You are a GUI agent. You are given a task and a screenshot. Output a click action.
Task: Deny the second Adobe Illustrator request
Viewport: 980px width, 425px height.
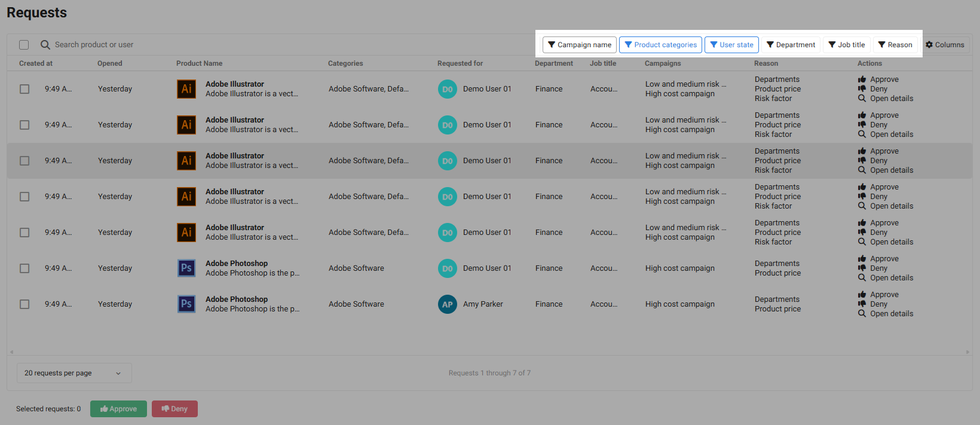pos(873,125)
